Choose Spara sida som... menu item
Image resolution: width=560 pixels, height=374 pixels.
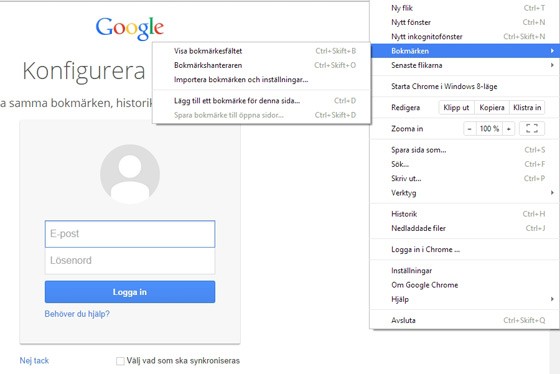pyautogui.click(x=464, y=150)
